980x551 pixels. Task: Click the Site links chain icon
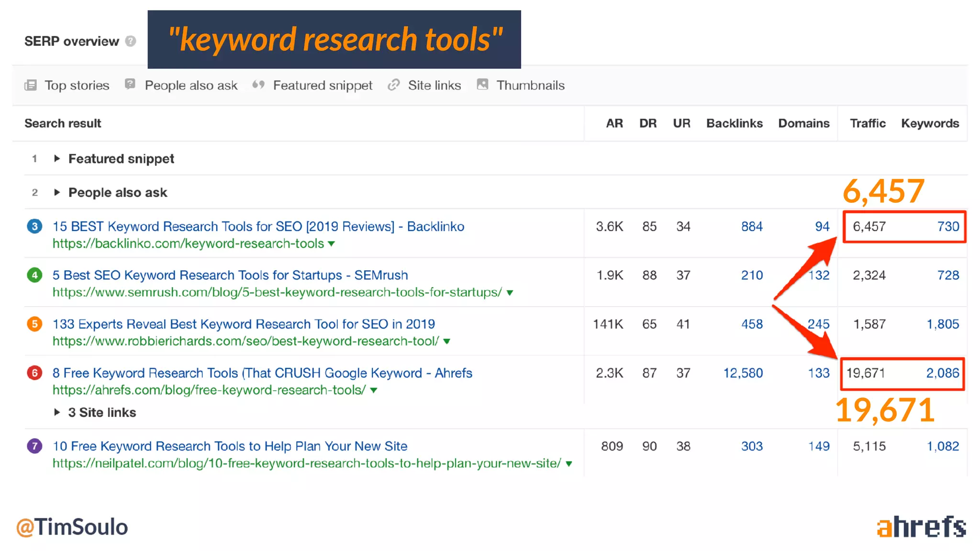point(394,85)
